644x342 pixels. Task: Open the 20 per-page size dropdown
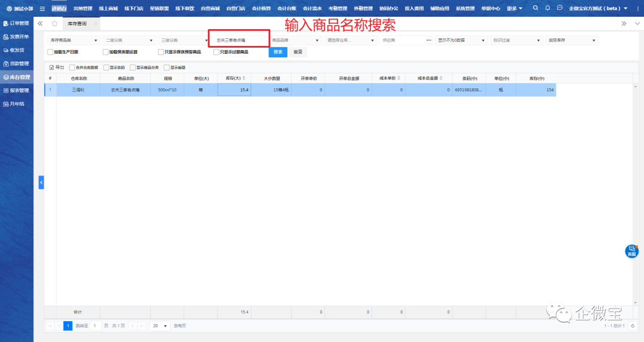(x=160, y=326)
